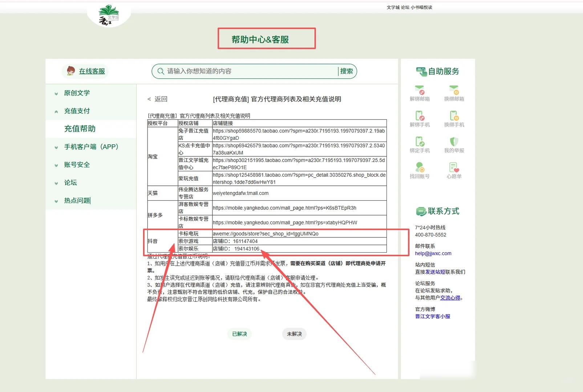The height and width of the screenshot is (392, 583).
Task: Mark the article as 已解决
Action: point(239,334)
